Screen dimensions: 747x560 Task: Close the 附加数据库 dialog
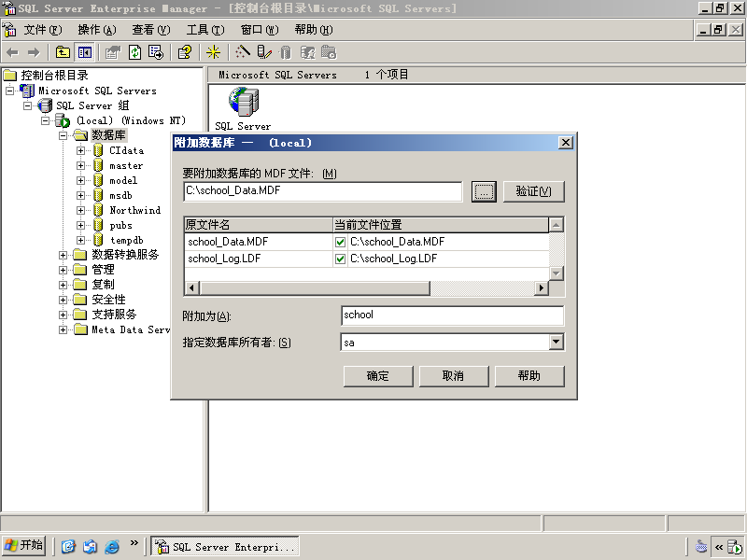coord(566,143)
